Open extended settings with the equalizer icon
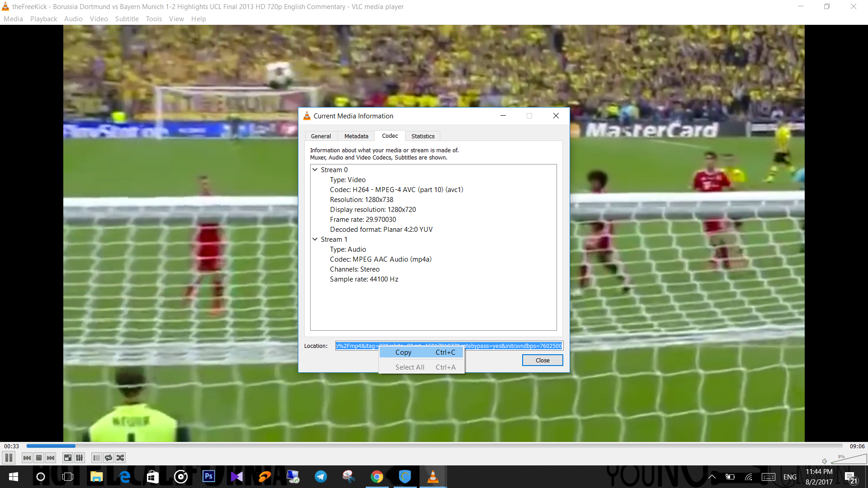Image resolution: width=868 pixels, height=488 pixels. [79, 457]
